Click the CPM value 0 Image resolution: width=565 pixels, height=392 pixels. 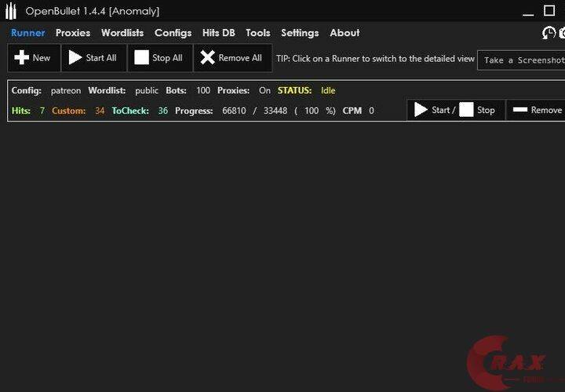pos(371,111)
